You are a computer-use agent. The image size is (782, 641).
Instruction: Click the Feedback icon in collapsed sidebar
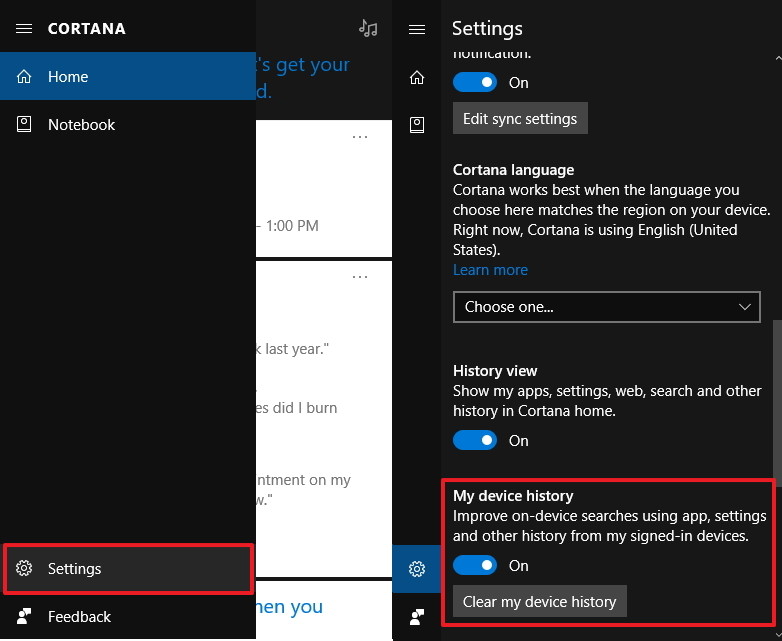tap(417, 617)
